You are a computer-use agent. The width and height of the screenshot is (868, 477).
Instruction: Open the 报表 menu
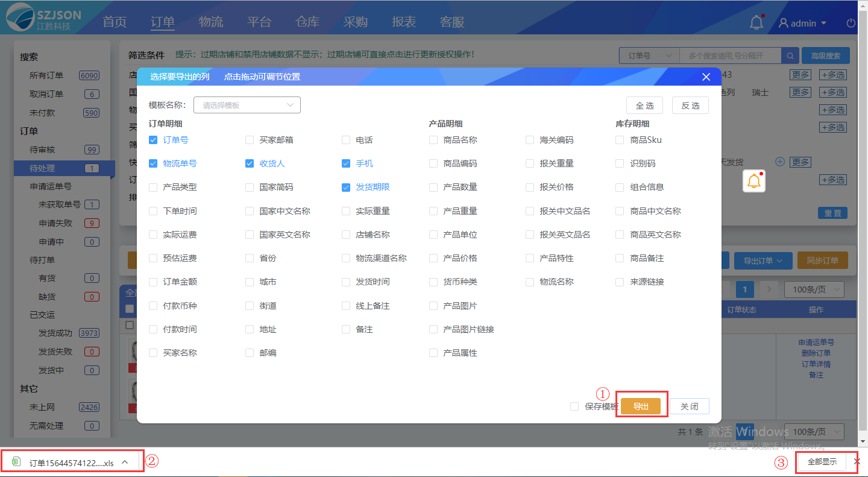tap(404, 22)
